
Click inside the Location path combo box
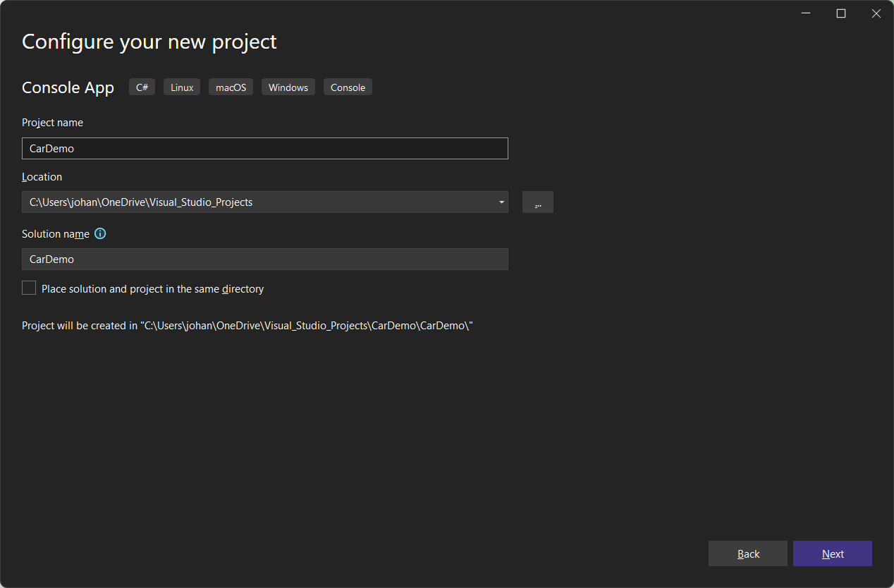tap(254, 202)
